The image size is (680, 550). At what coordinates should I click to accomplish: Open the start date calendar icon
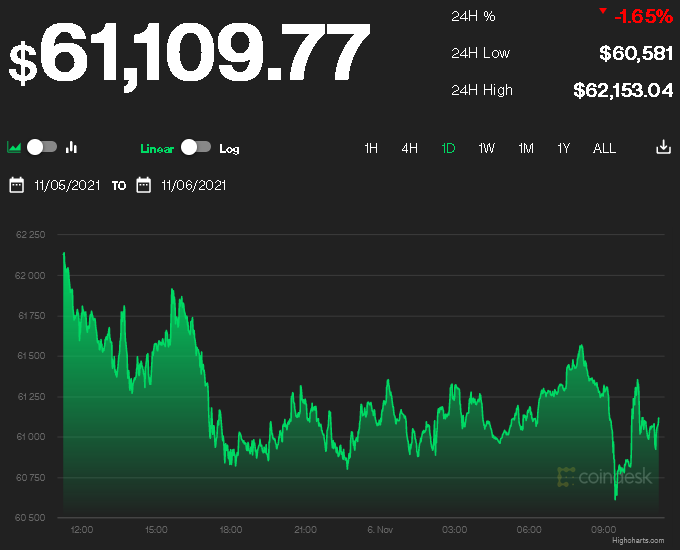point(16,185)
